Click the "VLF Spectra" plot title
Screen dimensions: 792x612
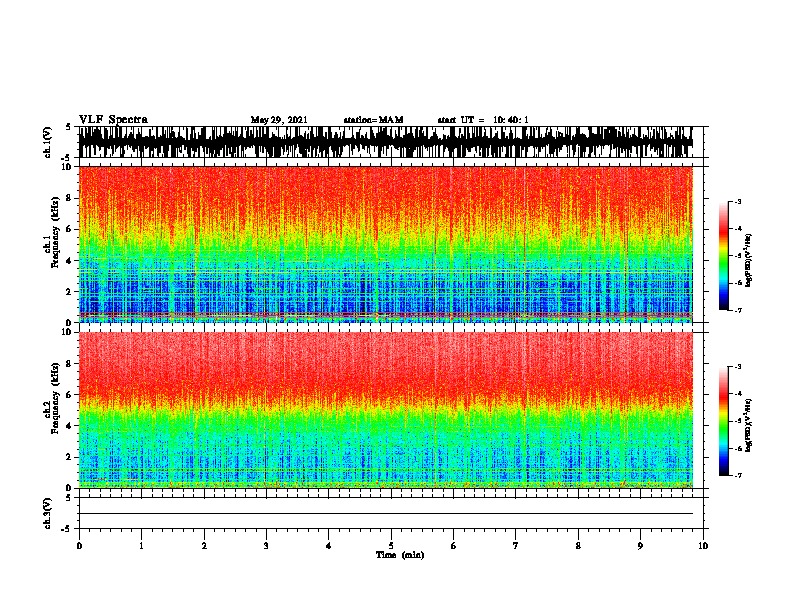coord(113,120)
